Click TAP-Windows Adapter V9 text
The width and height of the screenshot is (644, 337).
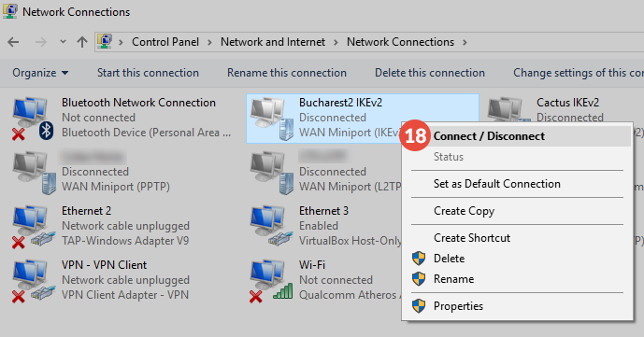tap(125, 241)
